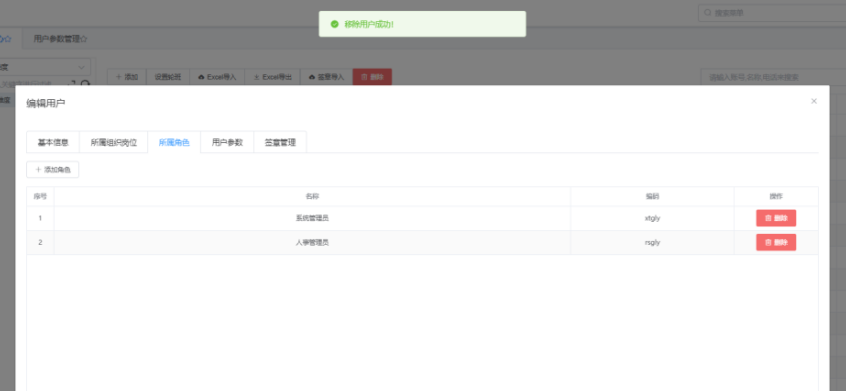Click 设置轮班 in the background toolbar
This screenshot has width=846, height=391.
(x=168, y=77)
